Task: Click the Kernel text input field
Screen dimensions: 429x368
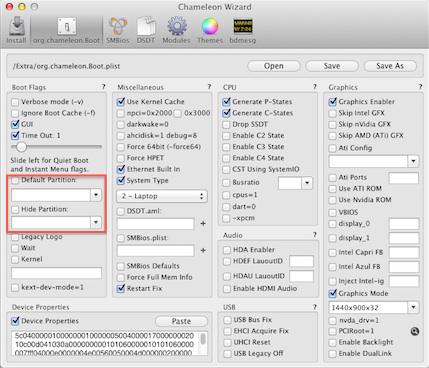Action: click(x=57, y=273)
